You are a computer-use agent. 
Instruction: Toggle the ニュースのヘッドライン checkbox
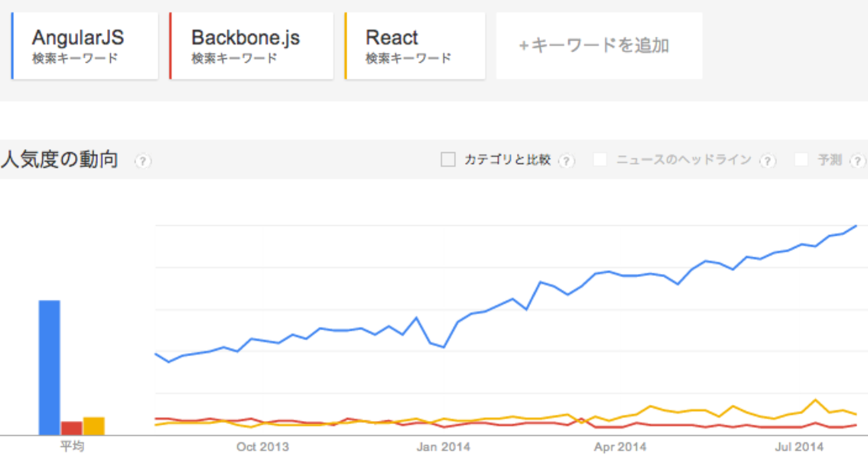click(600, 160)
